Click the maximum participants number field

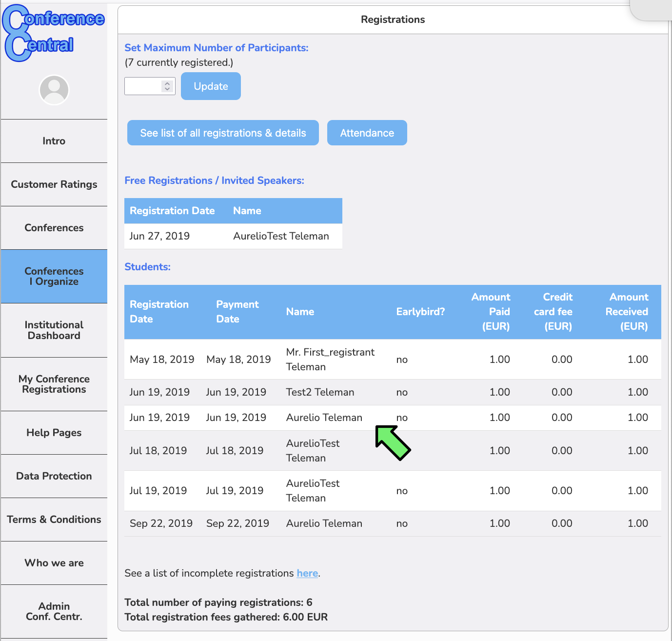pos(150,86)
